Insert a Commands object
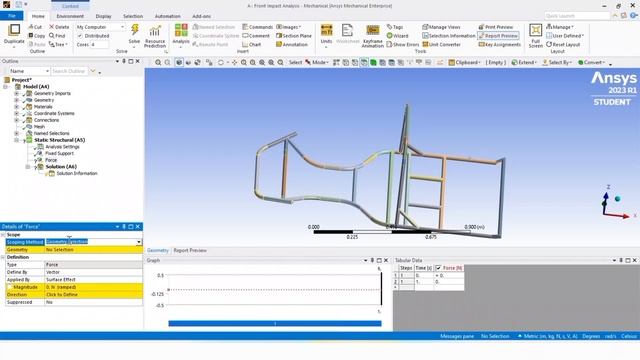Image resolution: width=640 pixels, height=360 pixels. click(x=257, y=27)
